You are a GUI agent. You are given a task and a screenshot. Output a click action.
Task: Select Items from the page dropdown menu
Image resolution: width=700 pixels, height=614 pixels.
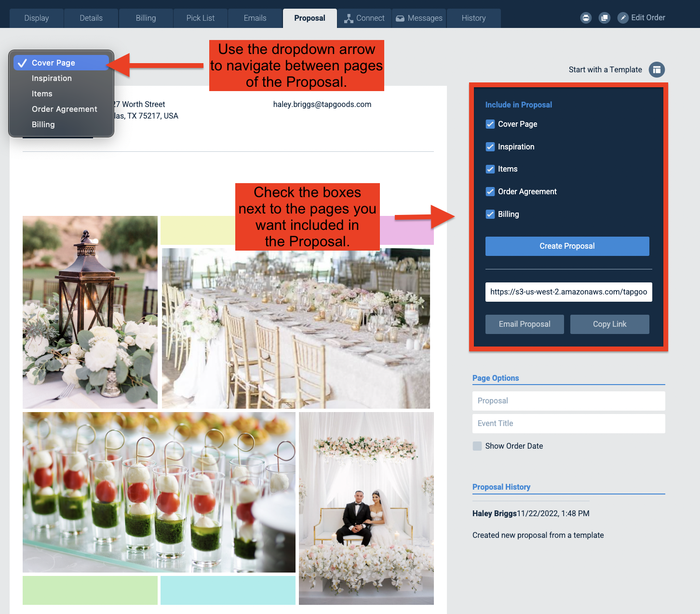(42, 93)
